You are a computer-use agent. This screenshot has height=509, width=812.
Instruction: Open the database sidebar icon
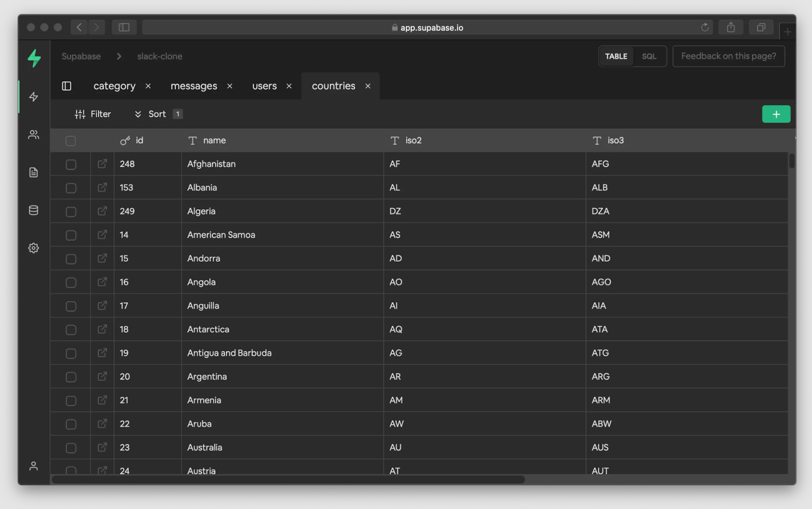tap(33, 210)
